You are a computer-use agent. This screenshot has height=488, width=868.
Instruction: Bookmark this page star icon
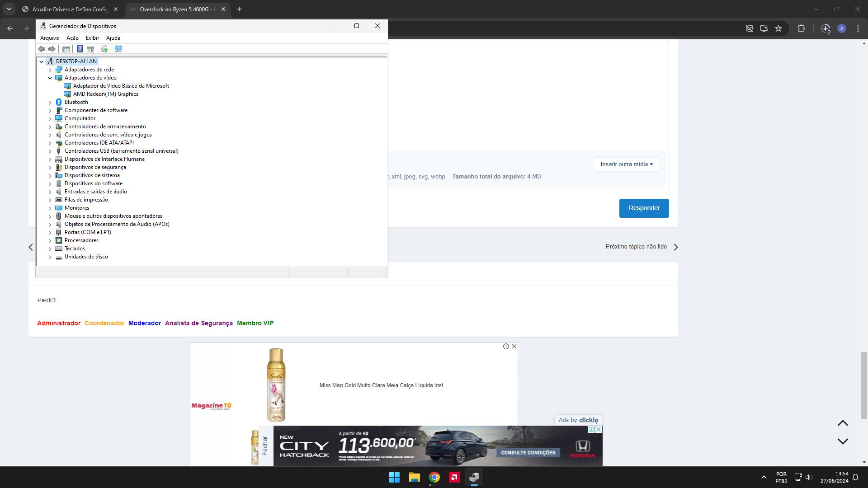(x=778, y=28)
